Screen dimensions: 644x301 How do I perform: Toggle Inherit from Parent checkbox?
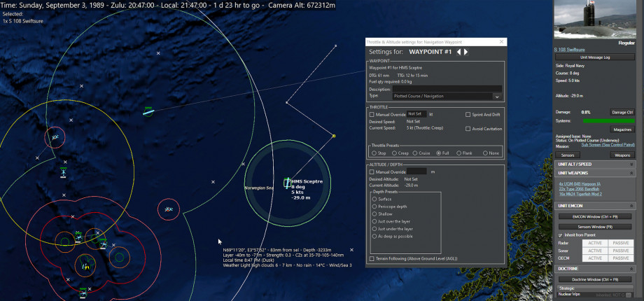(560, 235)
